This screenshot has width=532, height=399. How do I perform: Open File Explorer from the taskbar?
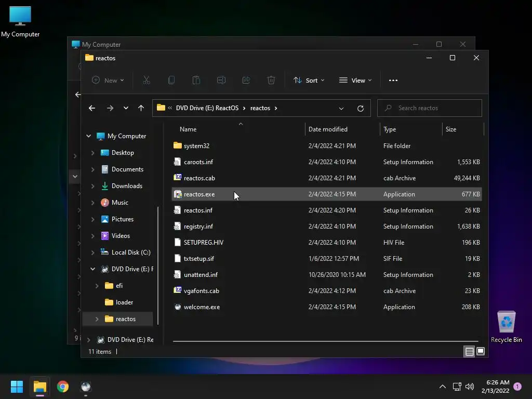point(40,387)
